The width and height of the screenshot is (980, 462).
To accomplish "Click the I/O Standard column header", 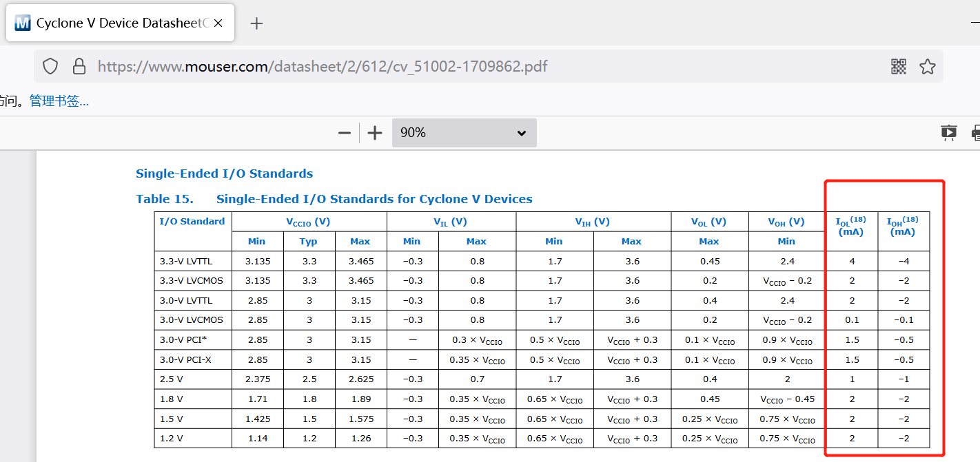I will (192, 222).
